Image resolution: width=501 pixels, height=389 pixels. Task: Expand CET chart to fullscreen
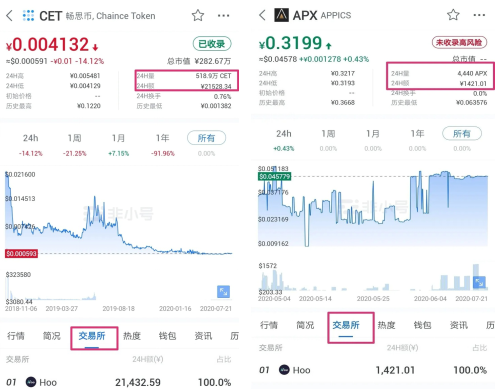pos(223,292)
